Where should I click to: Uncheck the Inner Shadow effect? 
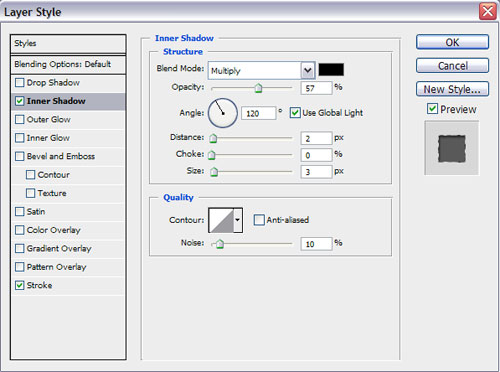click(x=20, y=101)
